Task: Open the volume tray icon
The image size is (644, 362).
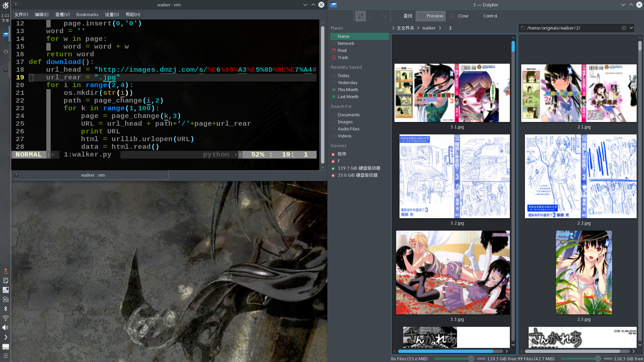Action: click(5, 327)
